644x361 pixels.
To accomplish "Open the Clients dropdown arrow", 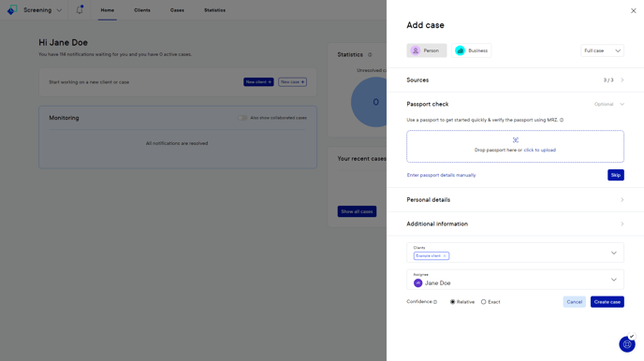I will [614, 253].
